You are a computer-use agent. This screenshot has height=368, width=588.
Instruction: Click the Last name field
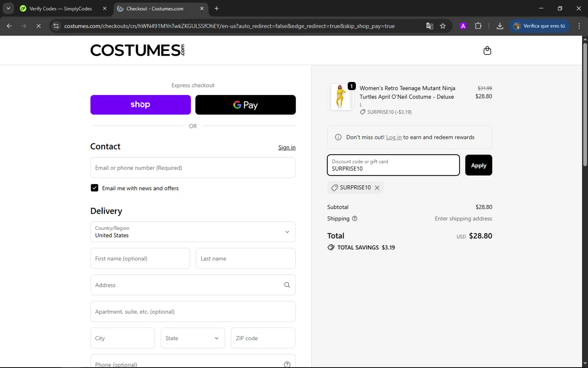coord(246,259)
